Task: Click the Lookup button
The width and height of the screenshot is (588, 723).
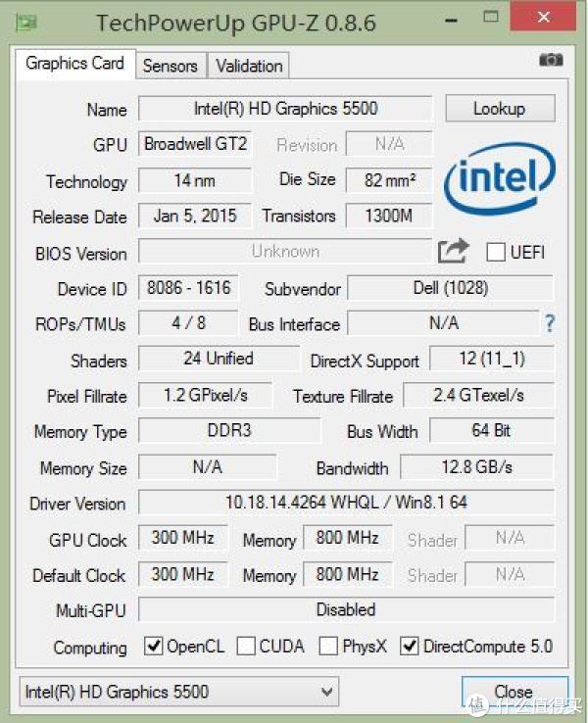Action: point(500,109)
